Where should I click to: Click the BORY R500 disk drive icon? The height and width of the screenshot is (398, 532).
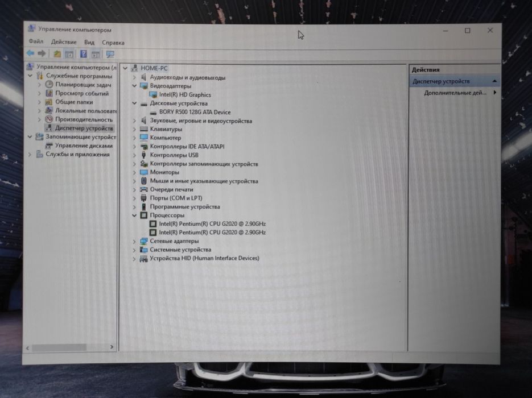153,112
